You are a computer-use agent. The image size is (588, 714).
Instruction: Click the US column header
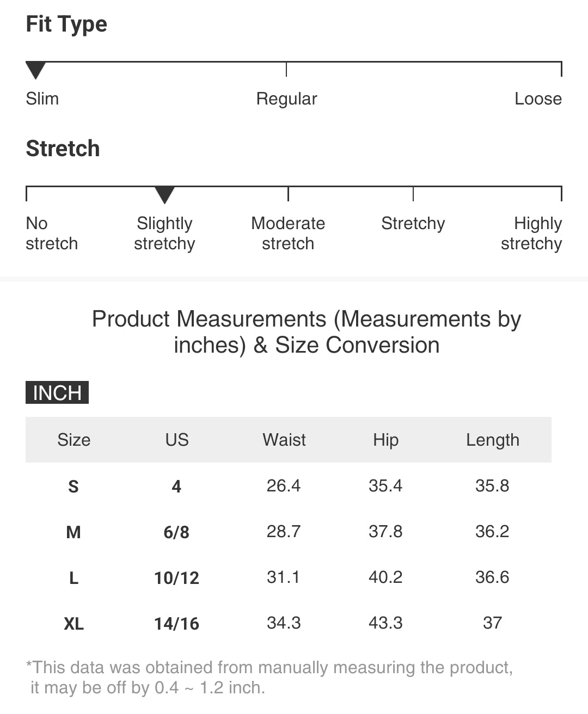click(x=177, y=440)
